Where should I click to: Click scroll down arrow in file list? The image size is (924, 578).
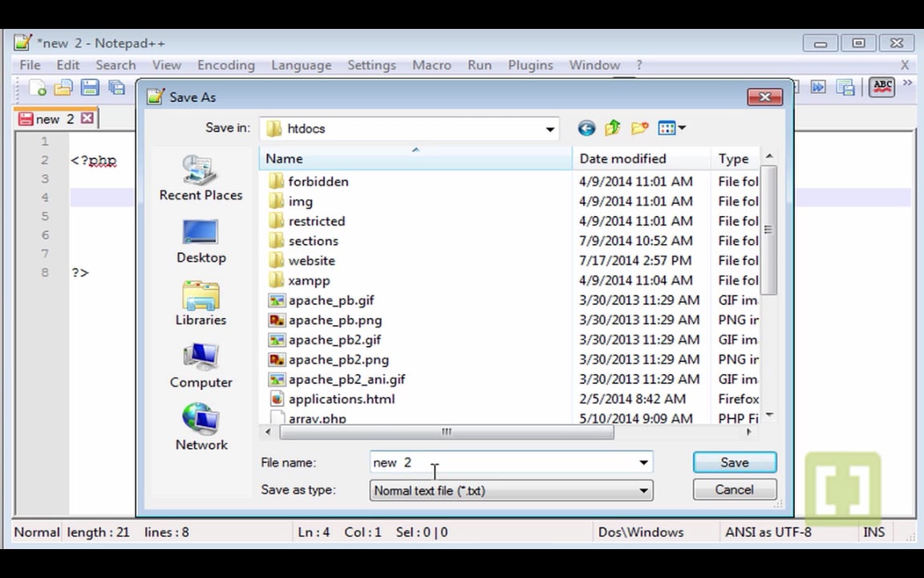click(x=769, y=415)
